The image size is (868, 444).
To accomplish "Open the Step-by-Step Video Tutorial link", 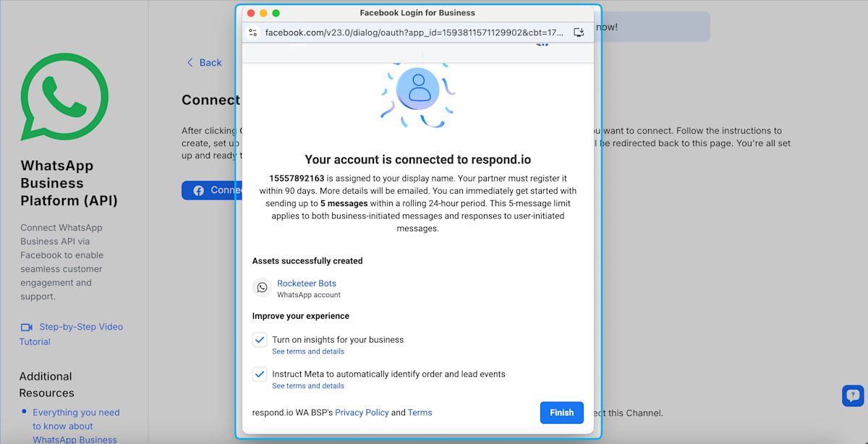I will pos(81,327).
